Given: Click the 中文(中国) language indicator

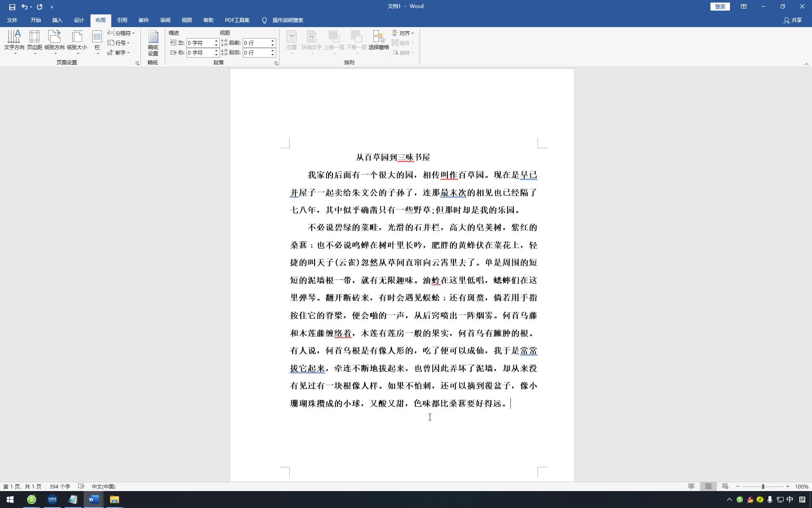Looking at the screenshot, I should pyautogui.click(x=103, y=486).
